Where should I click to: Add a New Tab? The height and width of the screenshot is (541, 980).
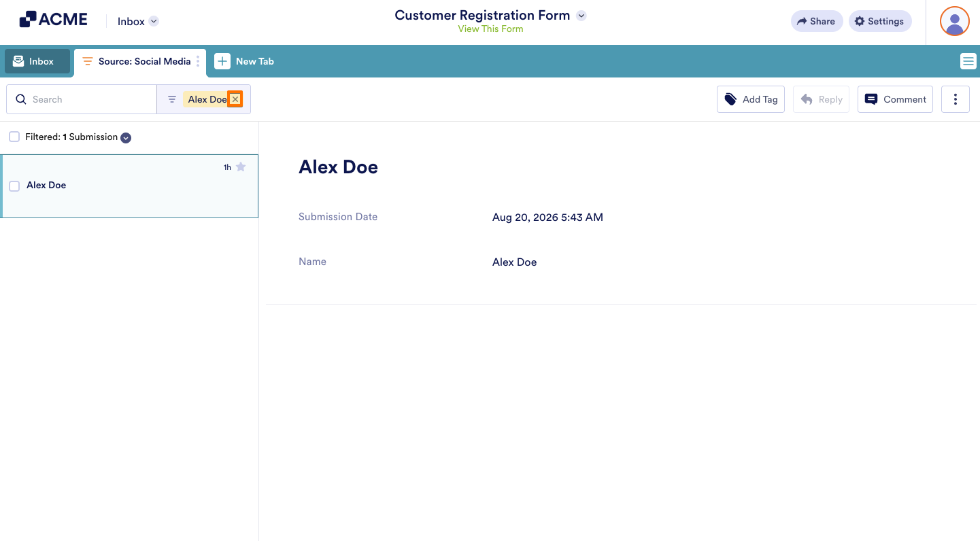(245, 61)
